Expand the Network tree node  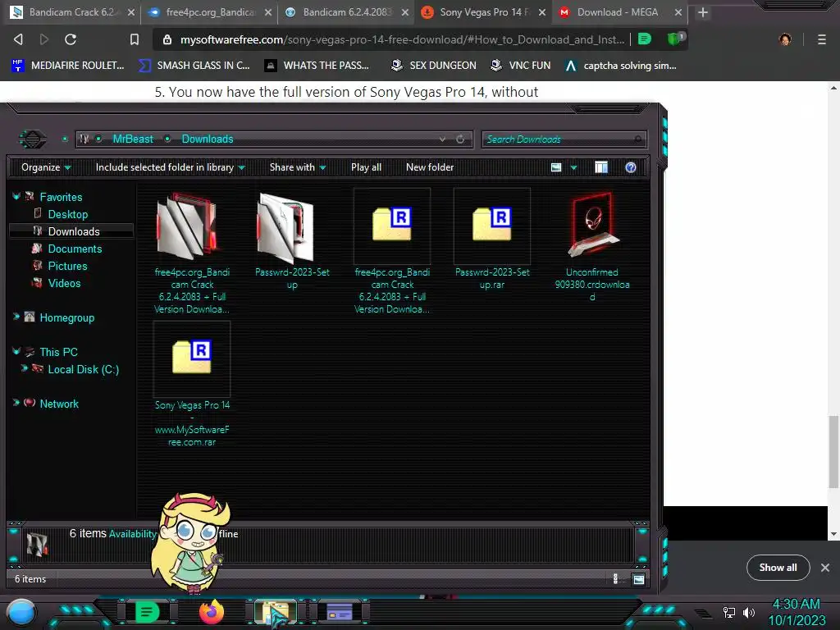pos(16,402)
